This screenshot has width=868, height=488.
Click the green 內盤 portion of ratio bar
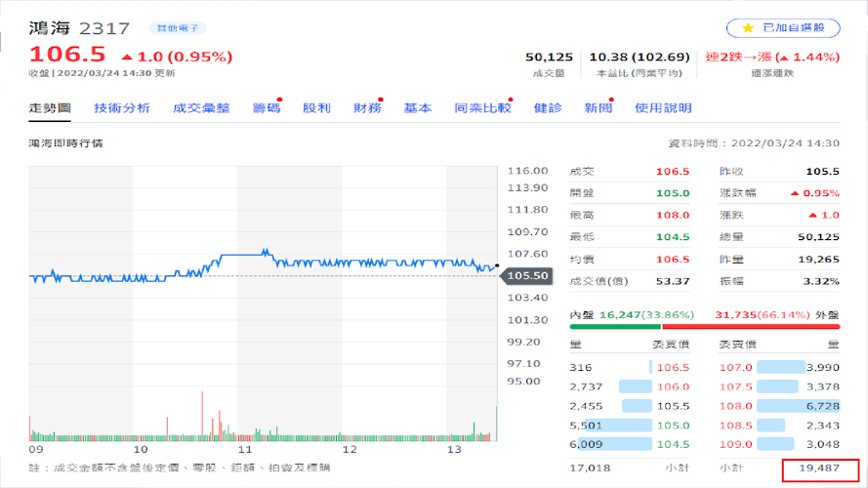(615, 327)
